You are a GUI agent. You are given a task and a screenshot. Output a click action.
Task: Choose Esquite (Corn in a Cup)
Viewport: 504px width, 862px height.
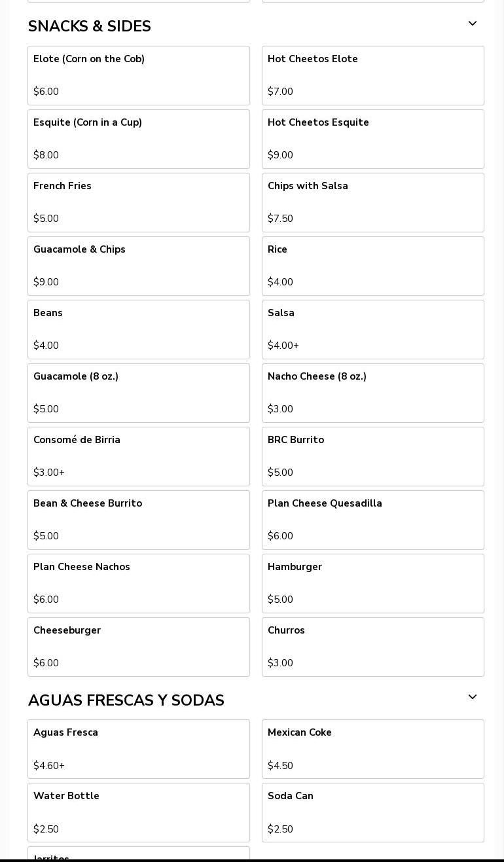(x=139, y=139)
